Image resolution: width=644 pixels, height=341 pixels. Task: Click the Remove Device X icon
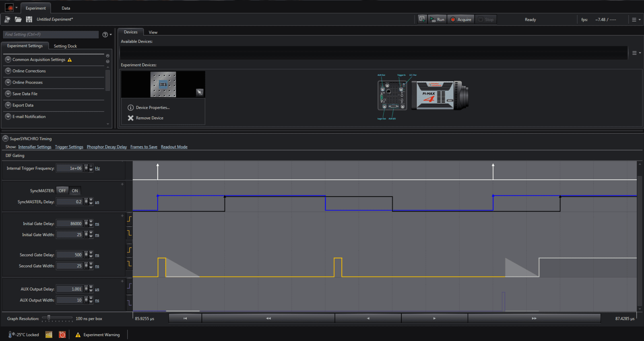click(x=131, y=118)
